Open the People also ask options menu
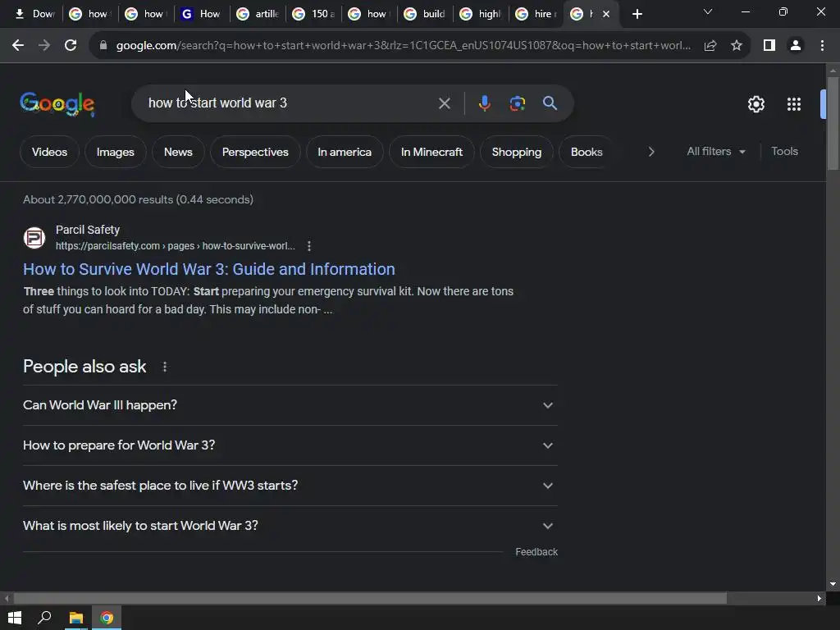Viewport: 840px width, 630px height. click(165, 367)
